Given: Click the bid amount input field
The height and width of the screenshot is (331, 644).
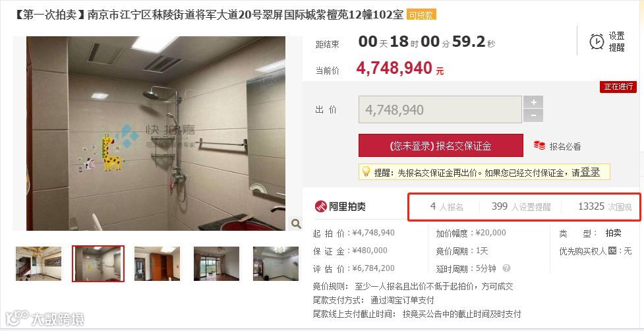Looking at the screenshot, I should tap(440, 109).
